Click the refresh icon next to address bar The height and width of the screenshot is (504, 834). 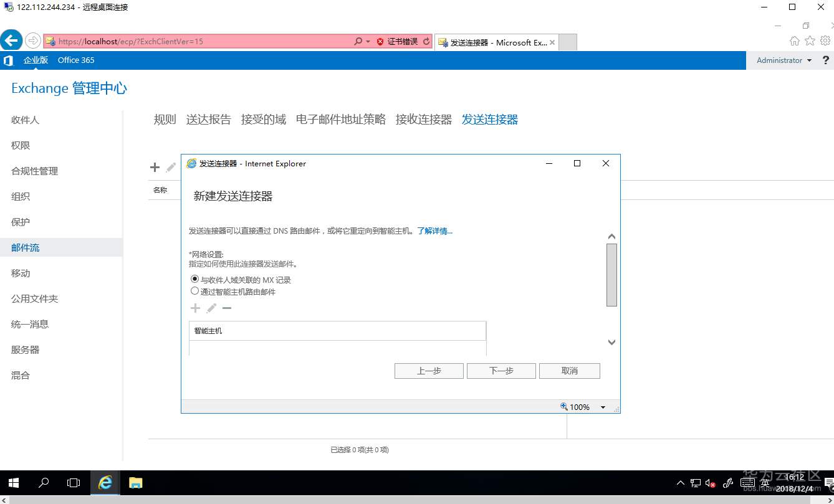click(426, 41)
